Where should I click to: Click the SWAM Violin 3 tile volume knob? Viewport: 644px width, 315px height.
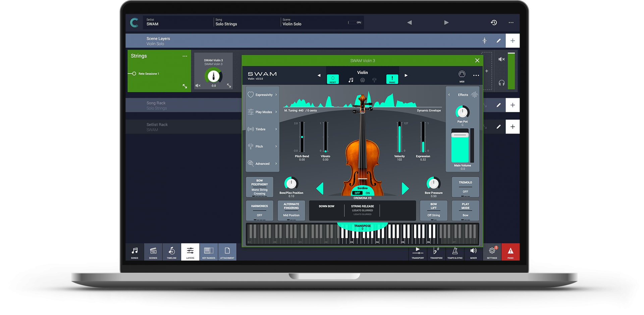tap(213, 76)
